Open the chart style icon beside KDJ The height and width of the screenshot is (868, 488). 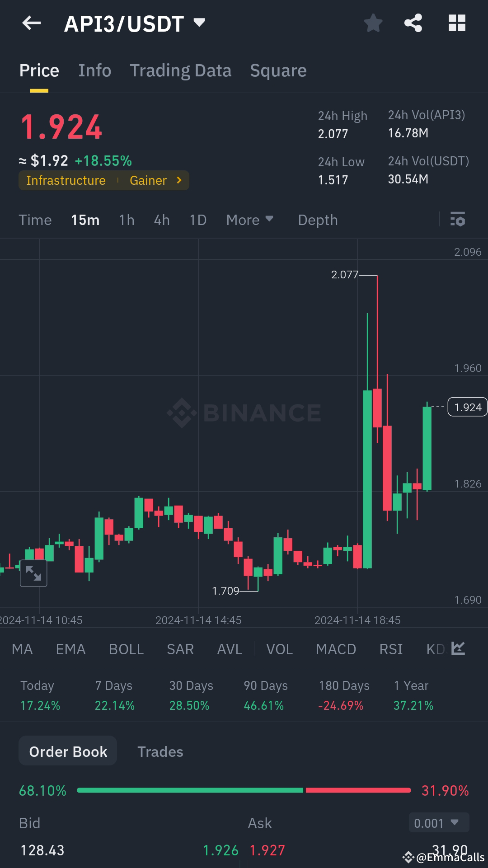[458, 649]
